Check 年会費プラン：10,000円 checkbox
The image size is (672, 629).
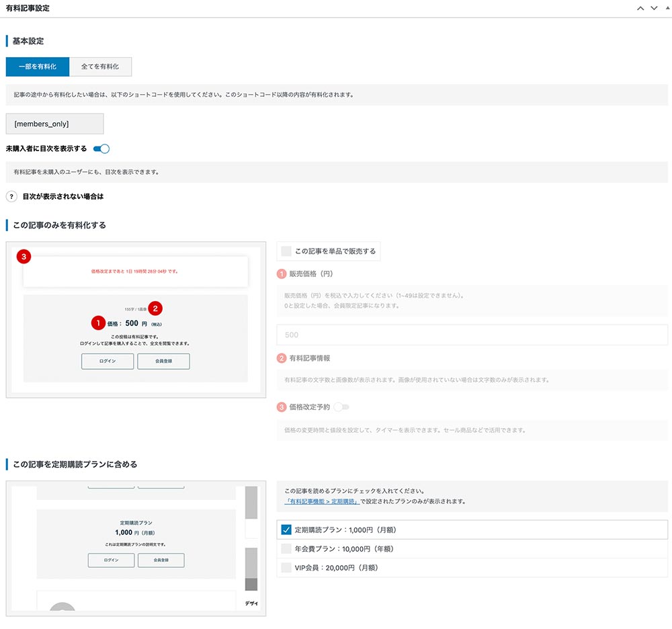286,549
